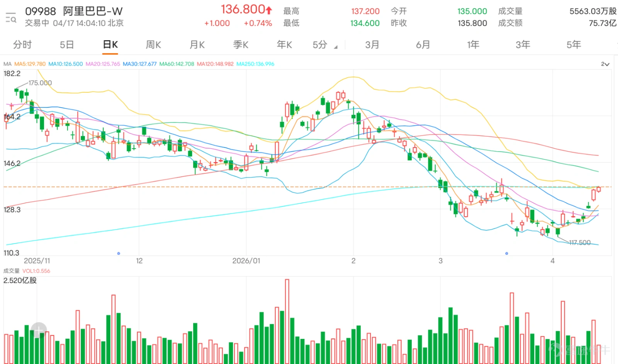
Task: Click the stock name 阿里巴巴-W
Action: click(x=93, y=11)
